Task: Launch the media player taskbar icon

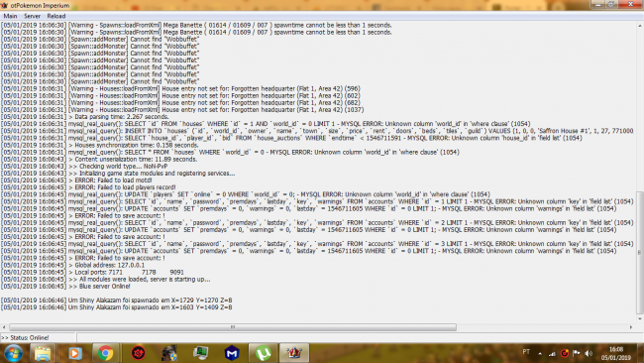Action: 74,353
